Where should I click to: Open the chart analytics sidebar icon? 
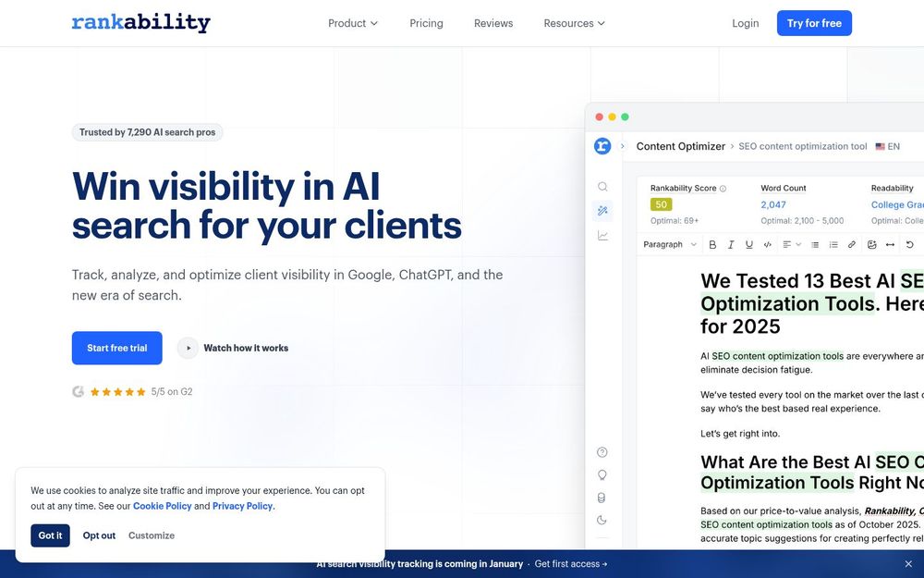pos(602,235)
